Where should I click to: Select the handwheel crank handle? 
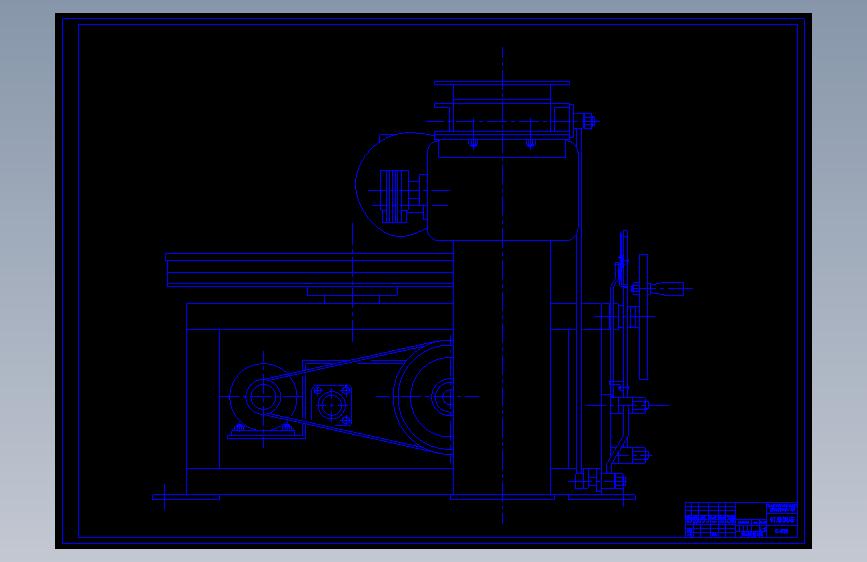click(661, 288)
